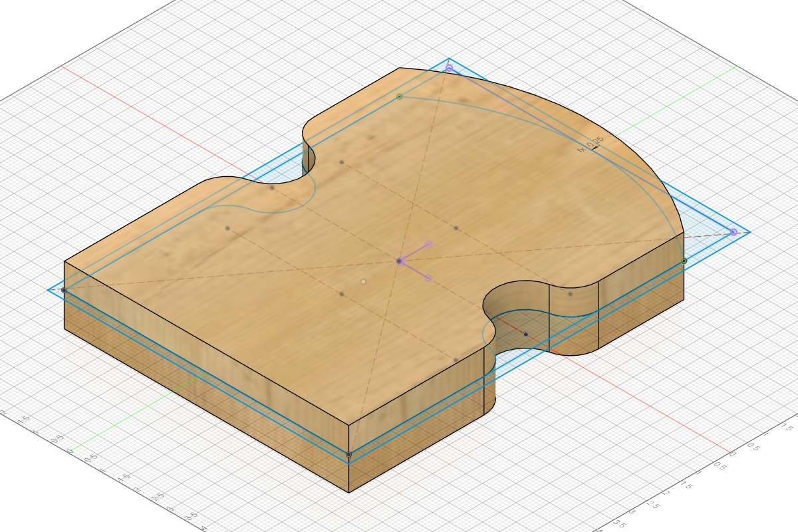
Task: Select the purple sketch point at the rightmost sketch corner
Action: click(x=733, y=232)
